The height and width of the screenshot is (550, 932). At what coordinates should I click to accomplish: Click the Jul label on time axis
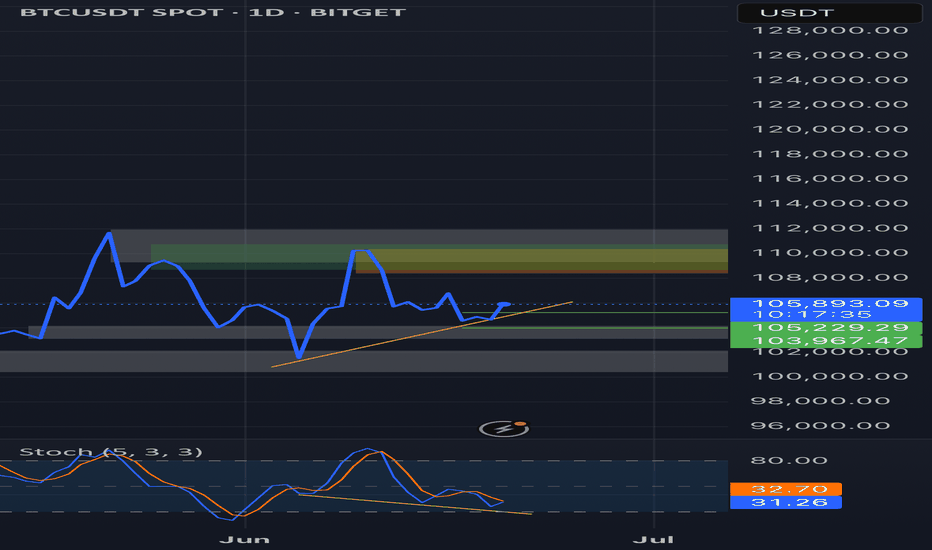[653, 539]
